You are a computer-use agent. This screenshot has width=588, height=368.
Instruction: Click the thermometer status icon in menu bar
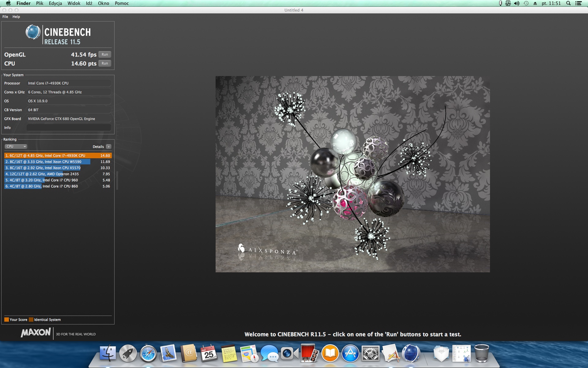[x=500, y=3]
